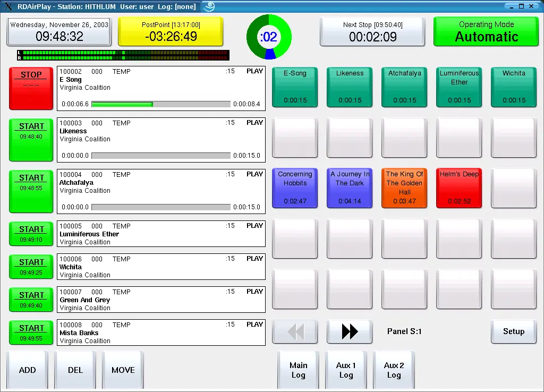Toggle the date and time clock display
The width and height of the screenshot is (544, 392).
point(59,31)
